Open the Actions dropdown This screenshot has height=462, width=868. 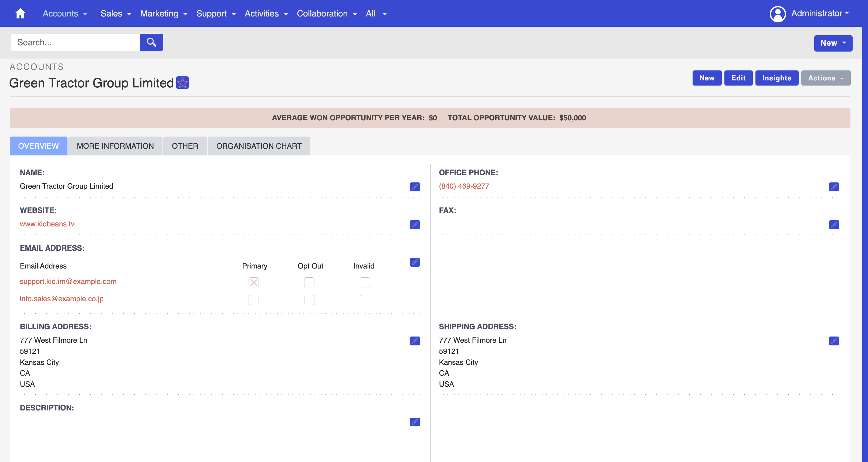[x=826, y=78]
